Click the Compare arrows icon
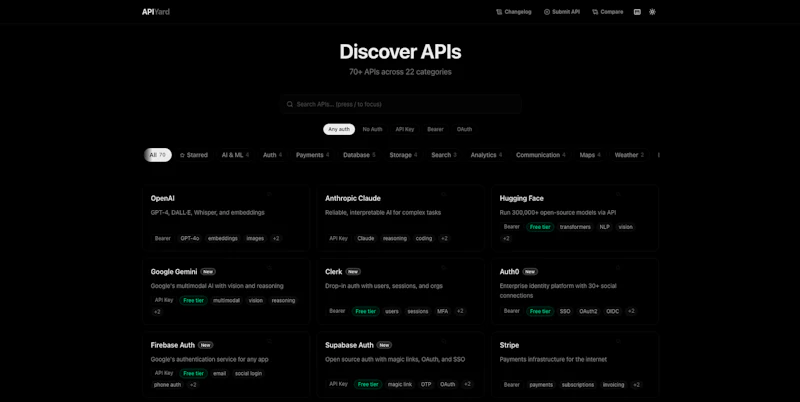Image resolution: width=800 pixels, height=402 pixels. click(x=595, y=12)
